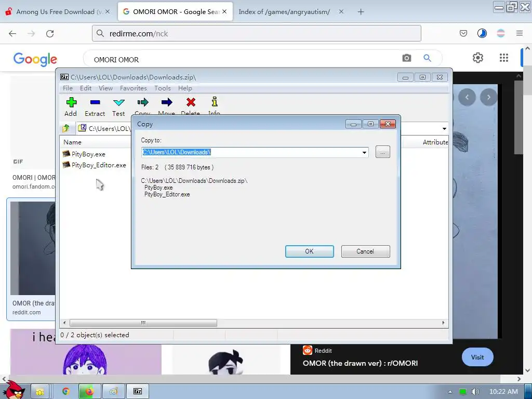This screenshot has height=399, width=532.
Task: Cancel the Copy dialog
Action: 365,251
